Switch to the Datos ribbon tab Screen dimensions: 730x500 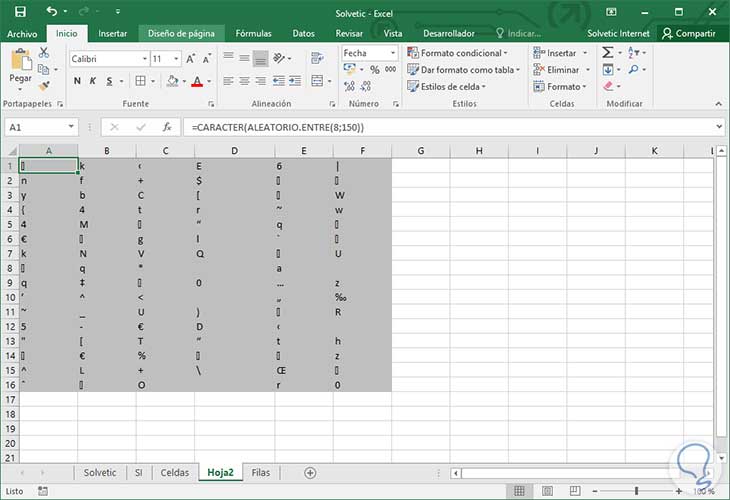pos(304,34)
